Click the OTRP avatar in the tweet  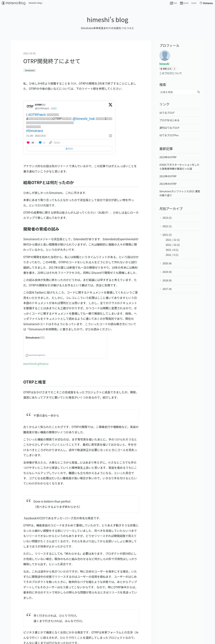tap(30, 106)
